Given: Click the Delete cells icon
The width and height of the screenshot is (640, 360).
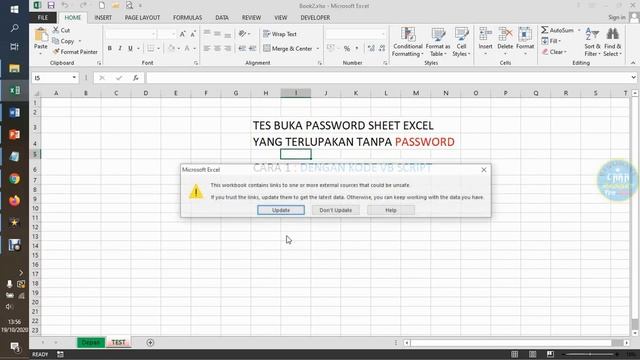Looking at the screenshot, I should [x=505, y=34].
